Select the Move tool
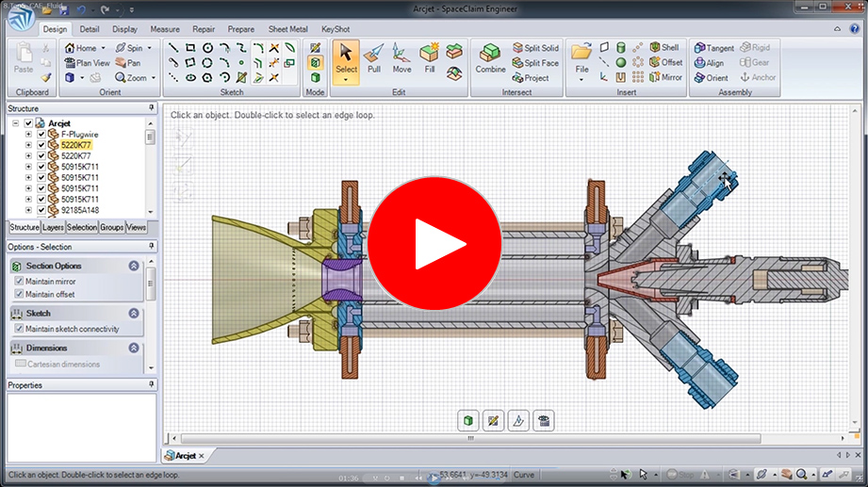The height and width of the screenshot is (487, 868). tap(401, 58)
